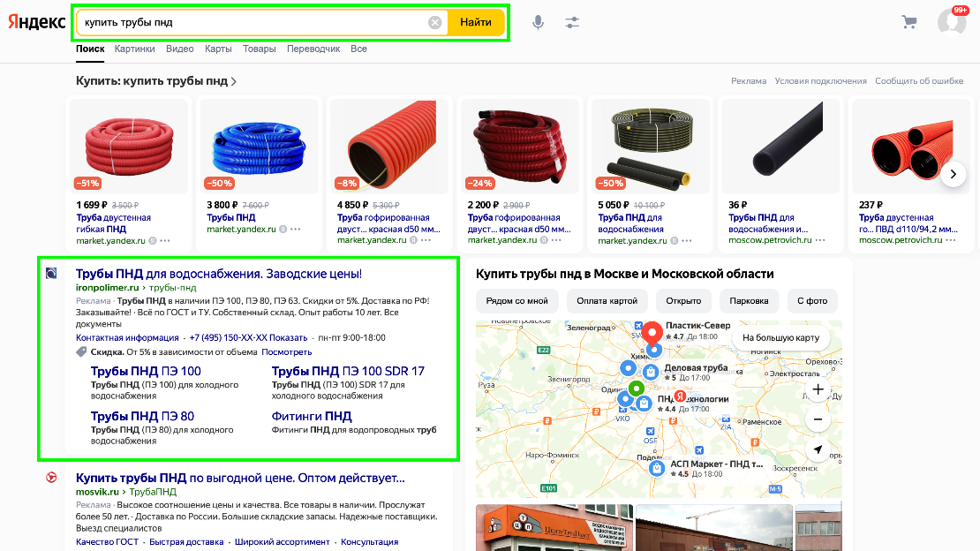Open more options dots under 5 050 ₽ product
The height and width of the screenshot is (551, 980).
tap(687, 241)
